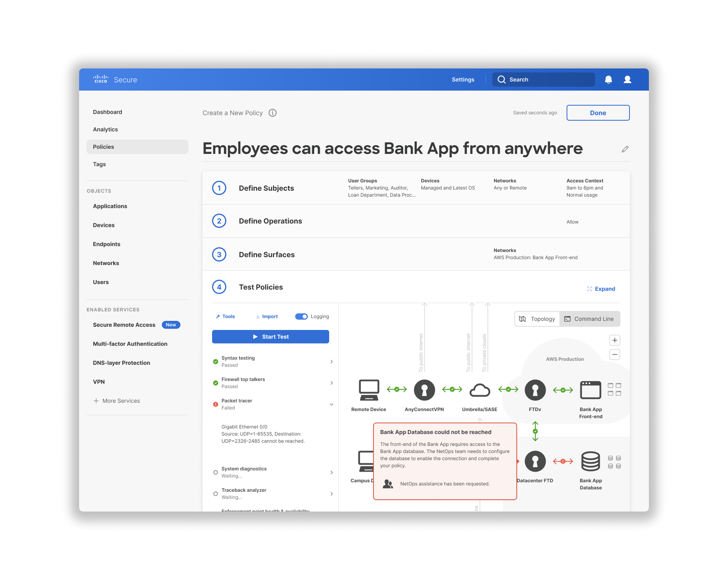The width and height of the screenshot is (728, 580).
Task: Open Networks objects
Action: tap(106, 263)
